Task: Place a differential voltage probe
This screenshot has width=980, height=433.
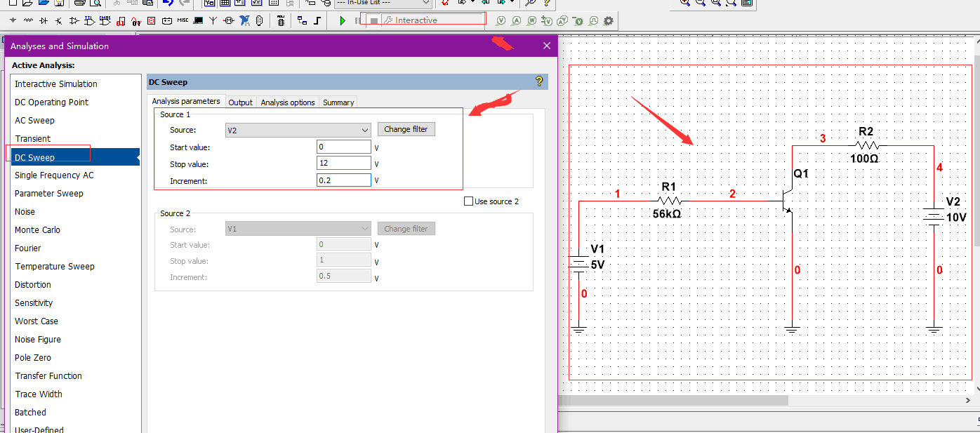Action: 548,20
